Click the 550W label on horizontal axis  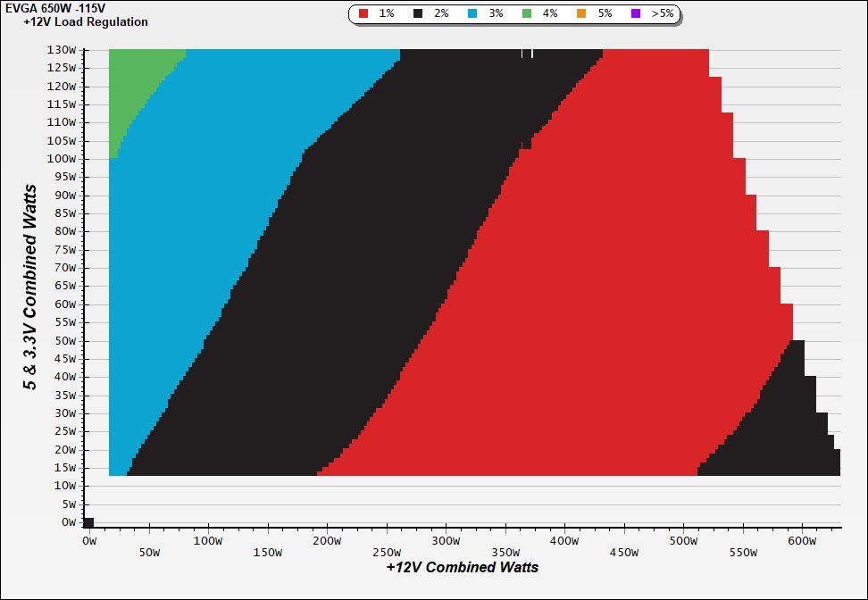click(743, 553)
